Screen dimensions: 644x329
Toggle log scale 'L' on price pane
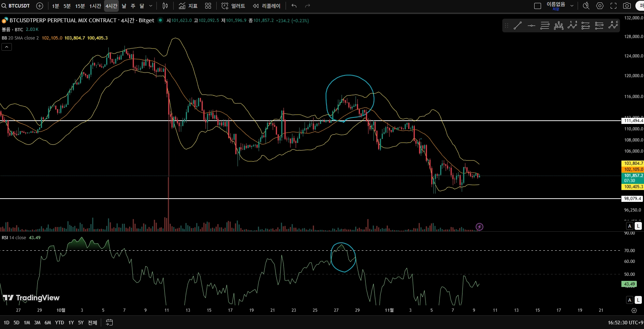tap(638, 226)
